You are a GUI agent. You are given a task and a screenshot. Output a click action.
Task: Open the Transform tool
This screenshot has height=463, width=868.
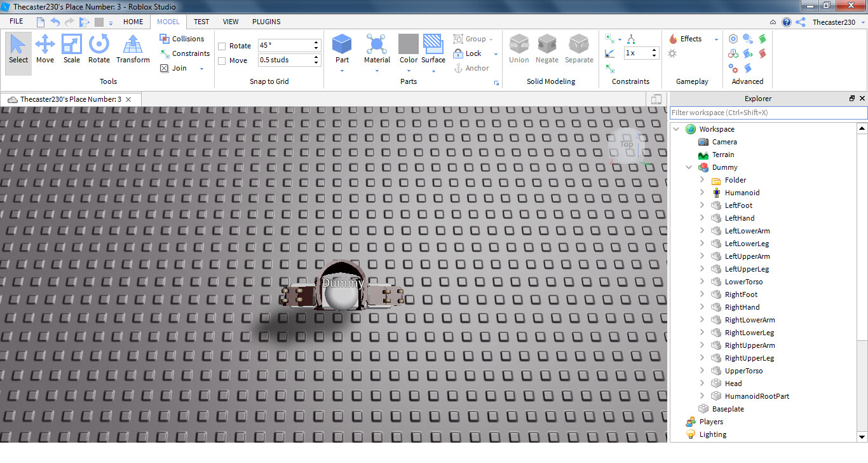pos(133,50)
